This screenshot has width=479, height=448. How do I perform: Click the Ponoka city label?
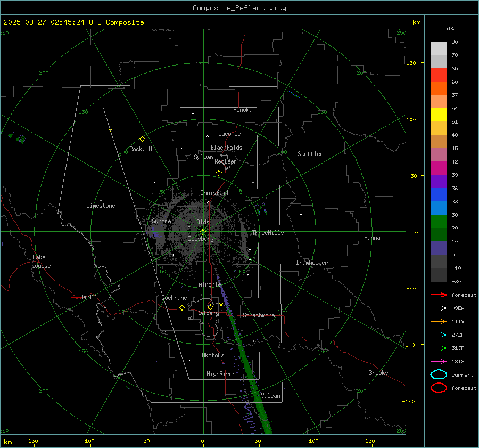tap(243, 110)
